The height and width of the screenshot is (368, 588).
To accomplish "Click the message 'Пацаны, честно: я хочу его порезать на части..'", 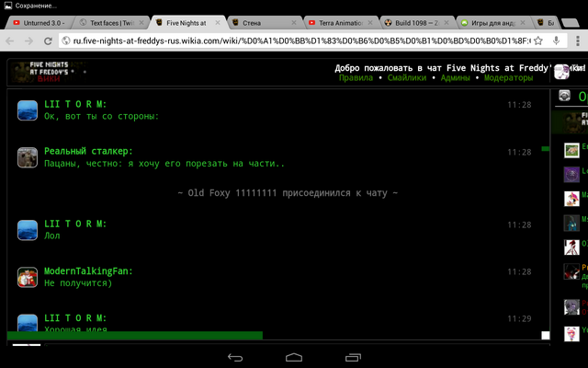I will pos(164,164).
